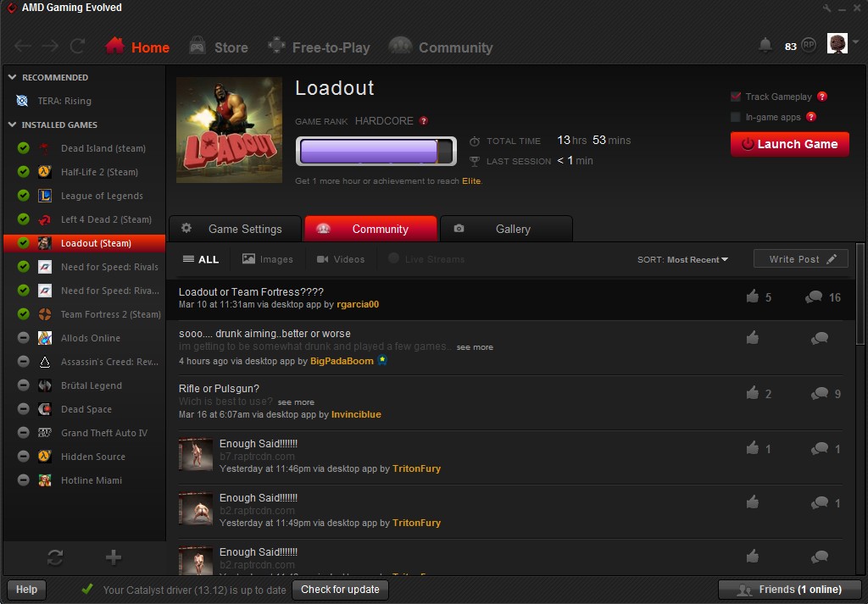This screenshot has height=604, width=868.
Task: Click the purple game rank progress bar
Action: (376, 151)
